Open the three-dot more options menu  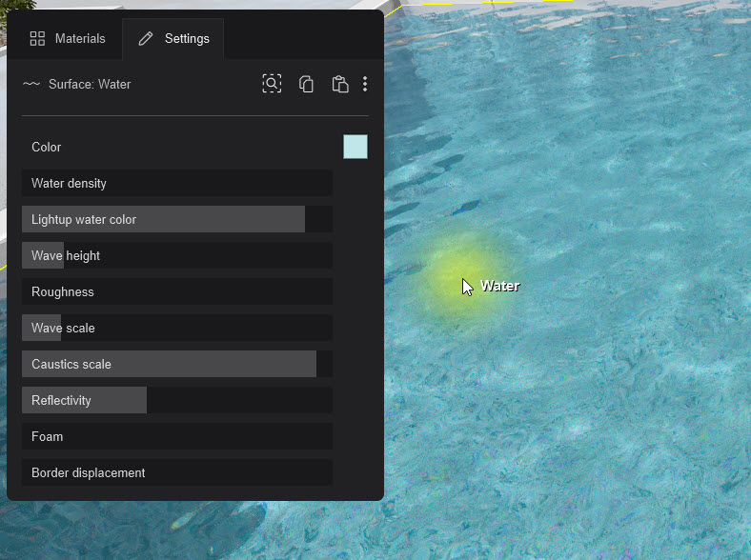[365, 84]
